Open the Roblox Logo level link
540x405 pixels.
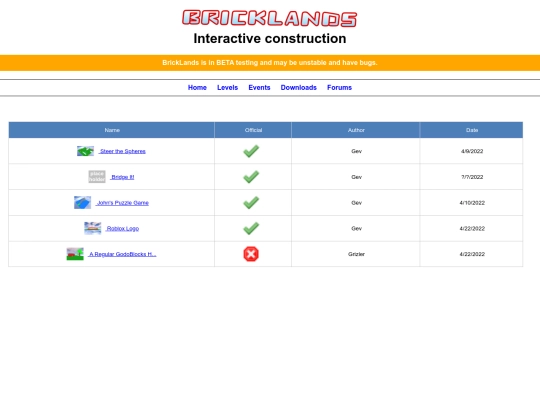pos(122,228)
